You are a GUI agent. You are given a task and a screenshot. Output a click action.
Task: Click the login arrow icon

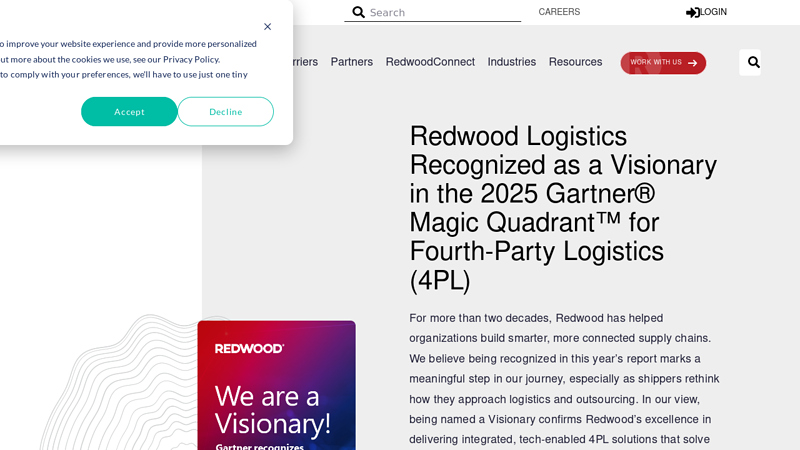coord(692,13)
